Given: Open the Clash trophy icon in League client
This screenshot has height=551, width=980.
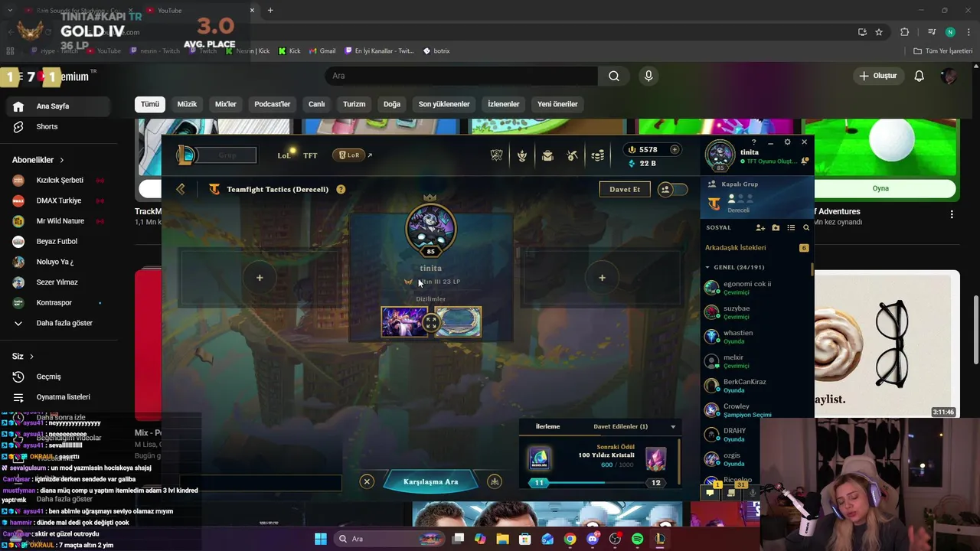Looking at the screenshot, I should coord(497,155).
